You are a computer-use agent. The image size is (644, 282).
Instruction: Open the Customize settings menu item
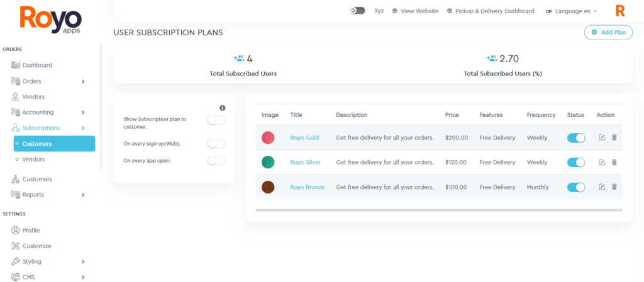pos(36,246)
